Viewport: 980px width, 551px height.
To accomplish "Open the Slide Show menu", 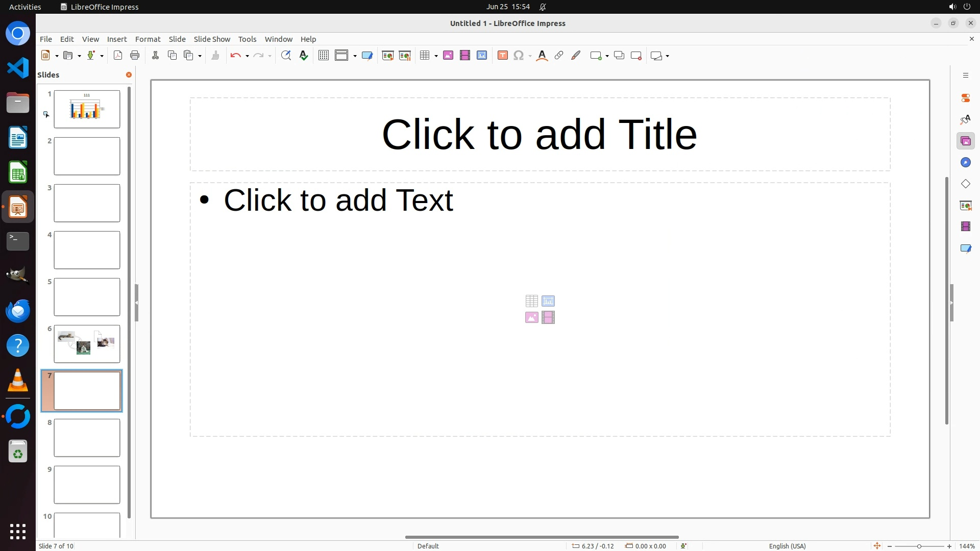I will [212, 39].
